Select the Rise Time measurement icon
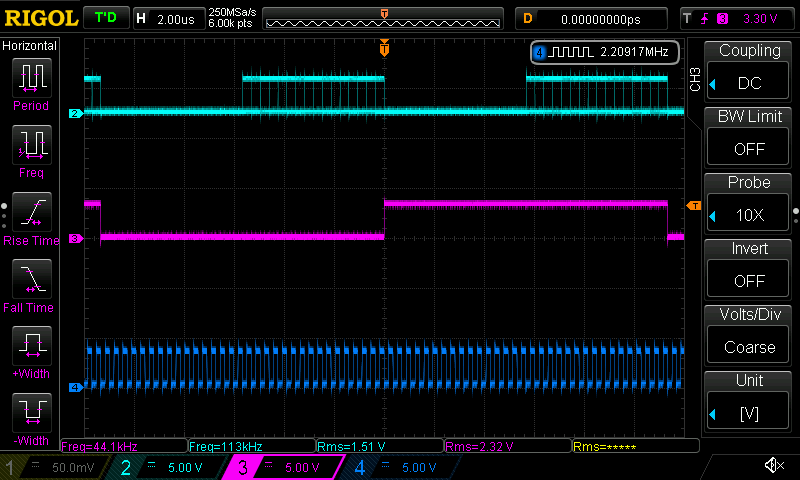Image resolution: width=800 pixels, height=480 pixels. (32, 212)
